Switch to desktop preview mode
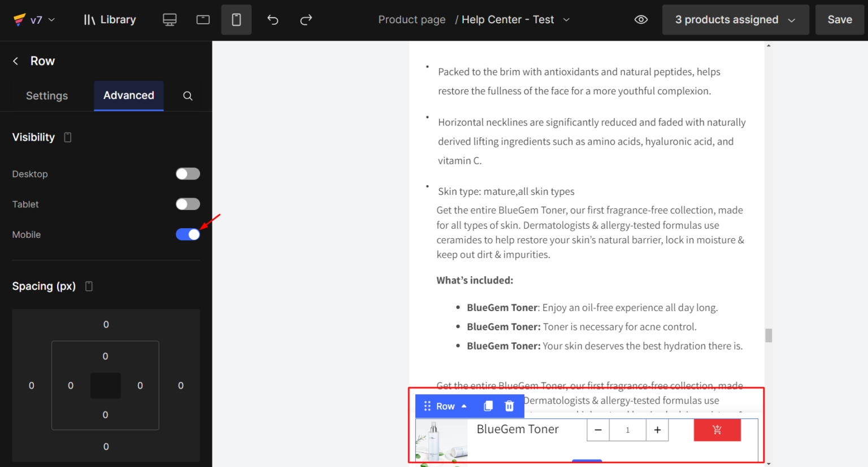This screenshot has width=868, height=467. click(170, 19)
